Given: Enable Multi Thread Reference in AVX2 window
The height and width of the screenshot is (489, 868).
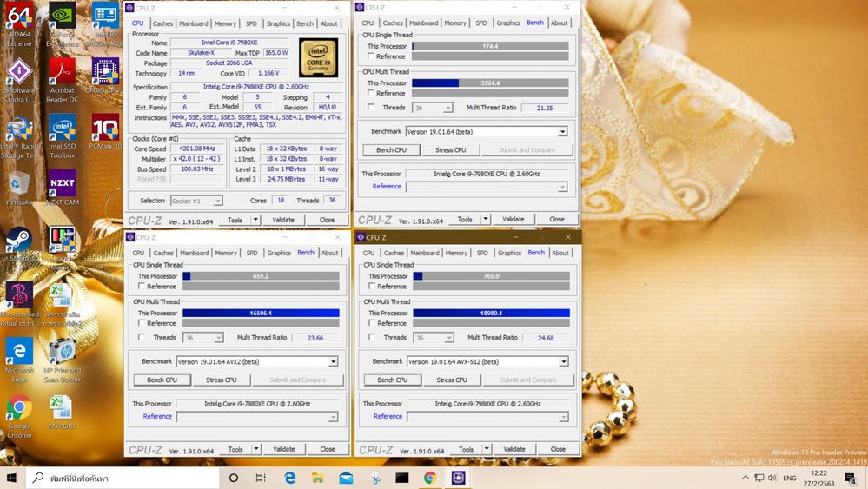Looking at the screenshot, I should (x=142, y=322).
